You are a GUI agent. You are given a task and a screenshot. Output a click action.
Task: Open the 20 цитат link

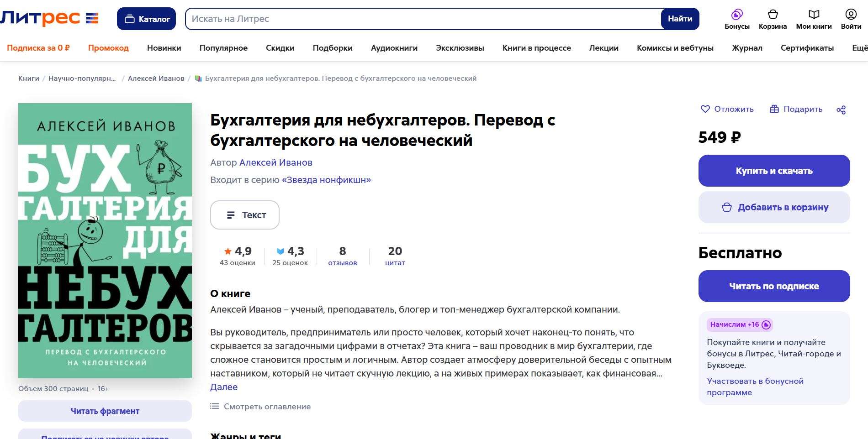click(395, 256)
